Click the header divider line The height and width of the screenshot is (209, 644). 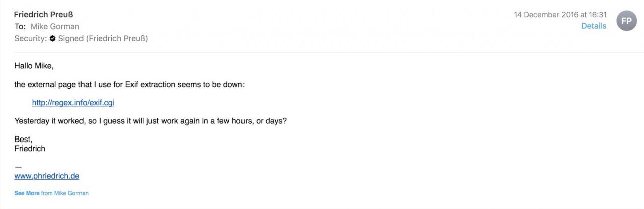pos(322,52)
